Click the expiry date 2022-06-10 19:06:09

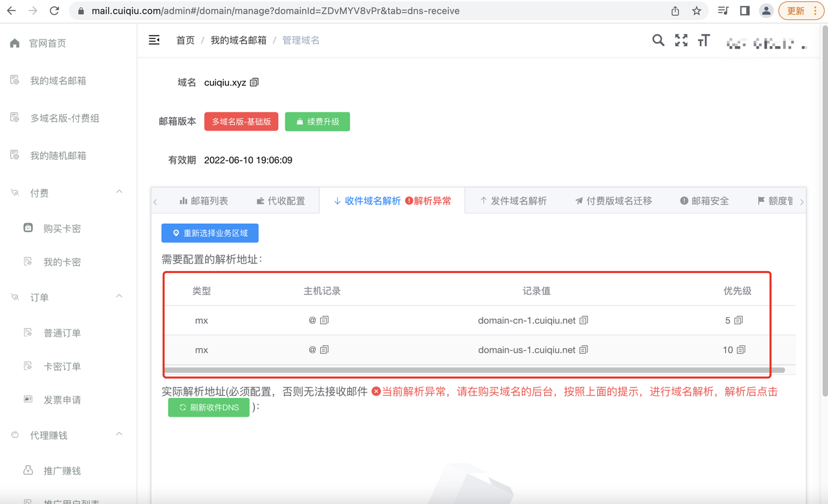(x=248, y=160)
